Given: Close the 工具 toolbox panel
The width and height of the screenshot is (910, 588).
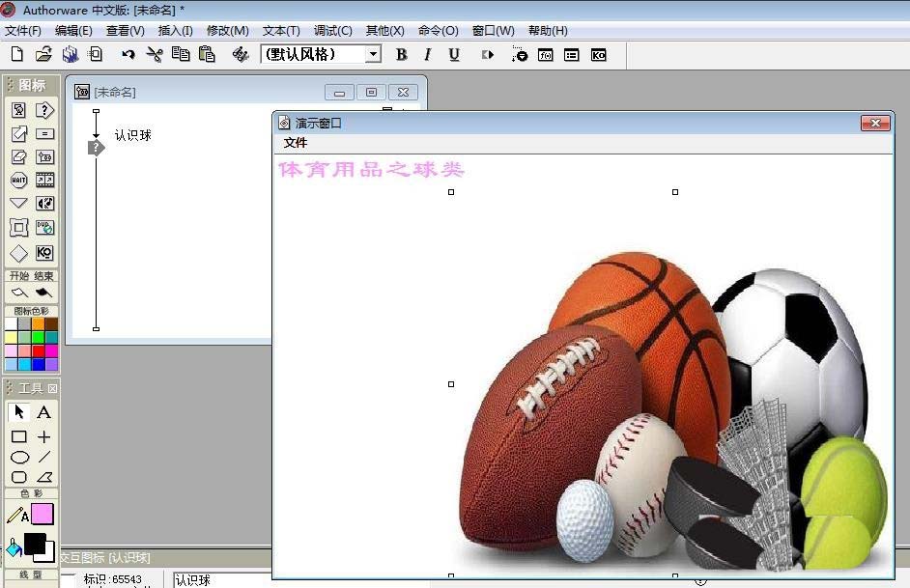Looking at the screenshot, I should 52,388.
